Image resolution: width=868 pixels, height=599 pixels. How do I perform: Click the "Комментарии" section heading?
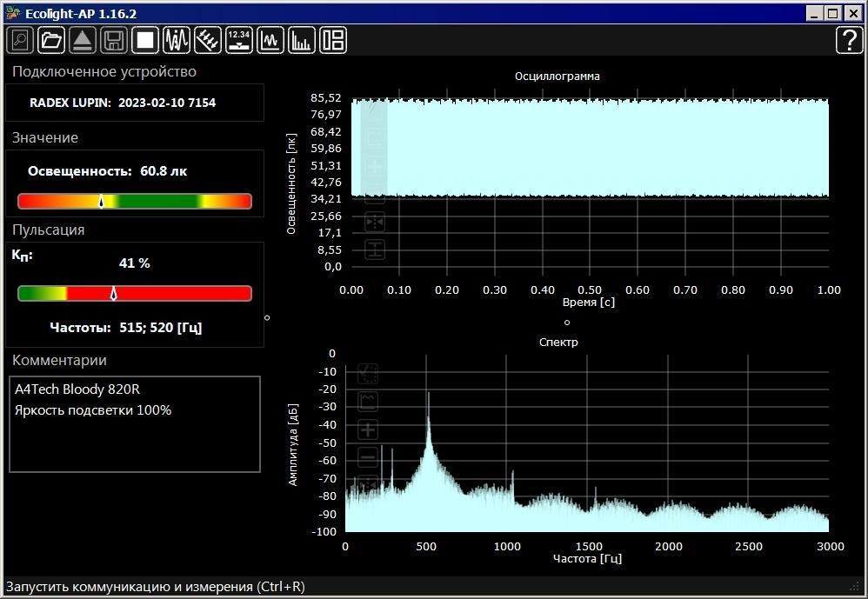click(59, 361)
